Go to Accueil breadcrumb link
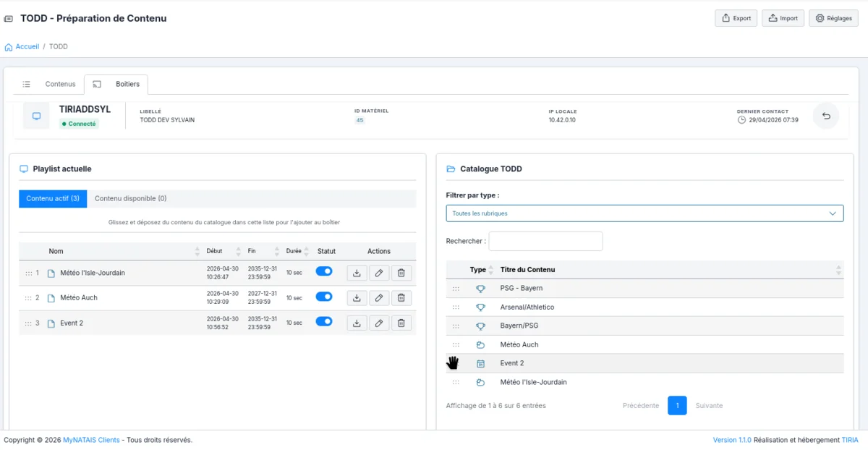The height and width of the screenshot is (450, 868). point(27,47)
